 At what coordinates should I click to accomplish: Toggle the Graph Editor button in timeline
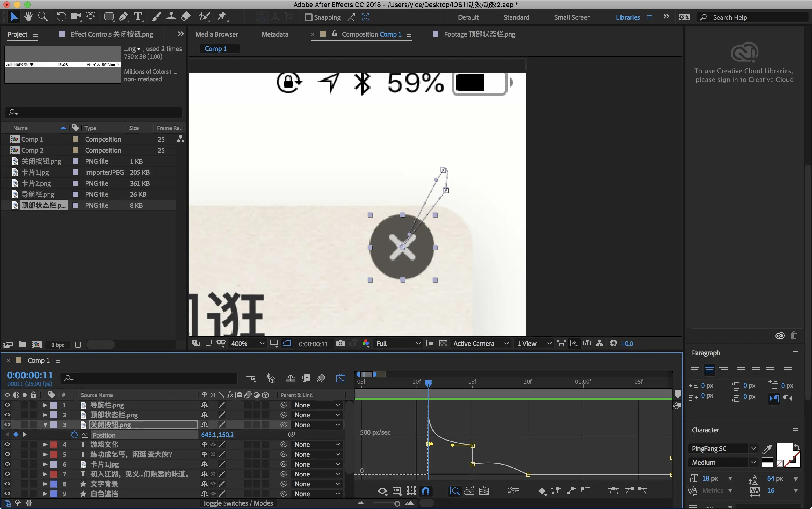coord(340,378)
